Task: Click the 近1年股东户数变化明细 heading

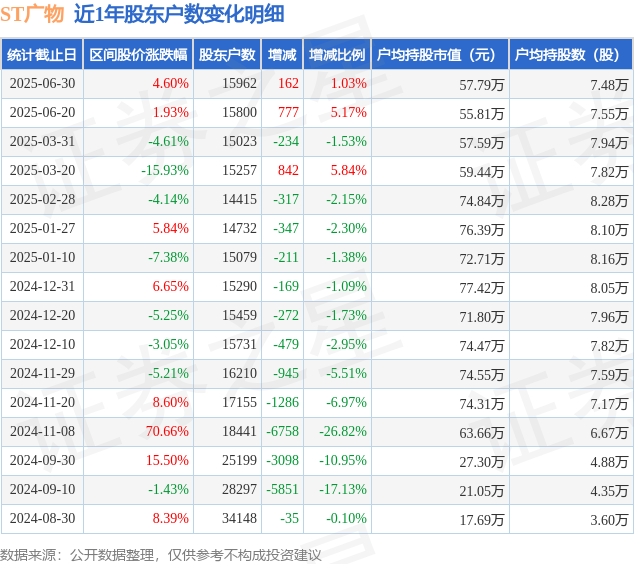Action: 179,14
